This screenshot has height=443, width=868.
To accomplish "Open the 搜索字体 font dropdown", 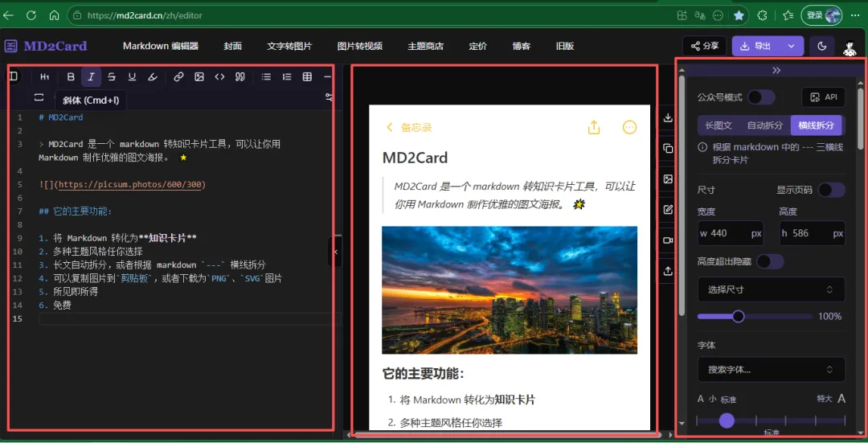I will coord(771,369).
